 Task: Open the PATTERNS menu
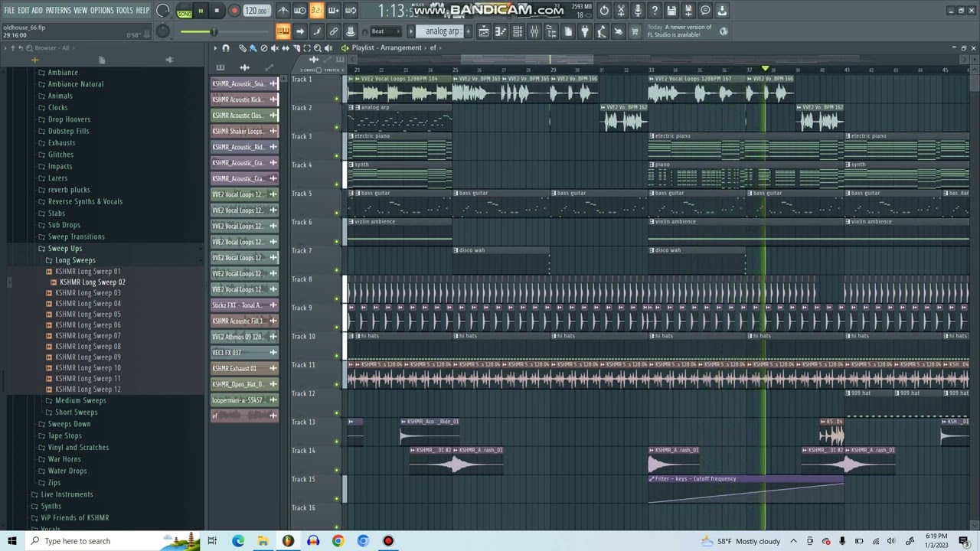58,10
